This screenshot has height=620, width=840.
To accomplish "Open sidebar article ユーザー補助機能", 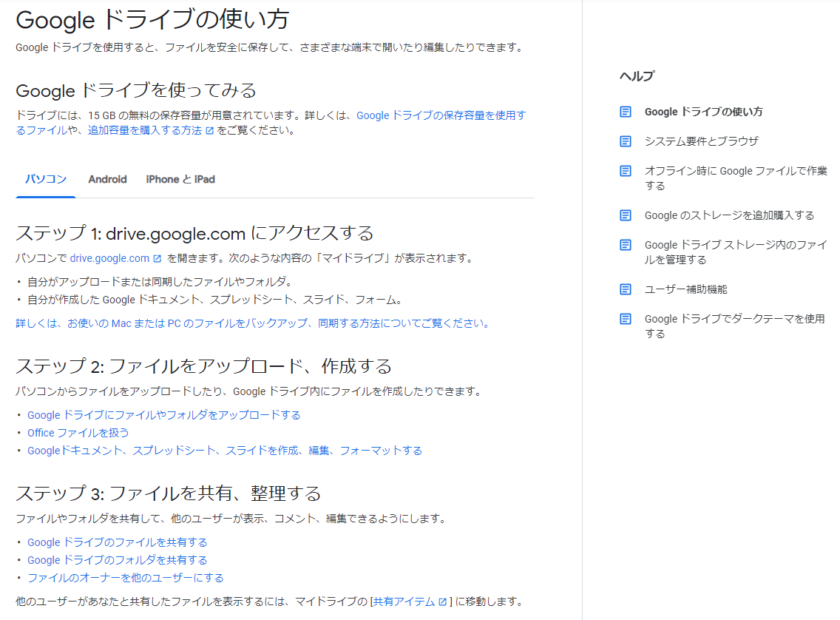I will (x=685, y=289).
